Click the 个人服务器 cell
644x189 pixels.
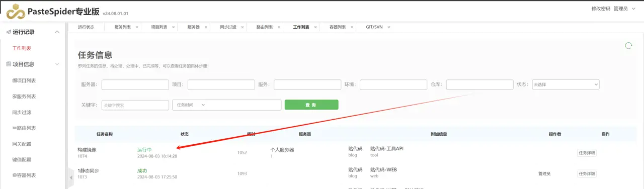point(282,150)
